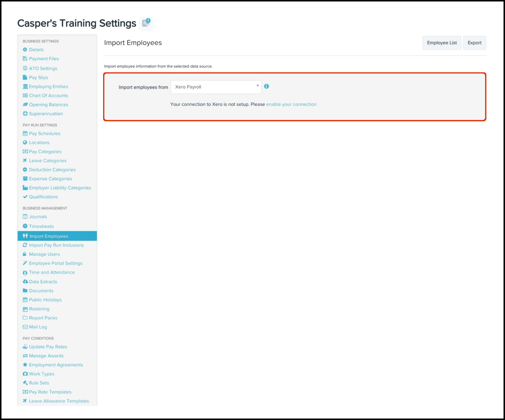Click the Export button

(474, 43)
